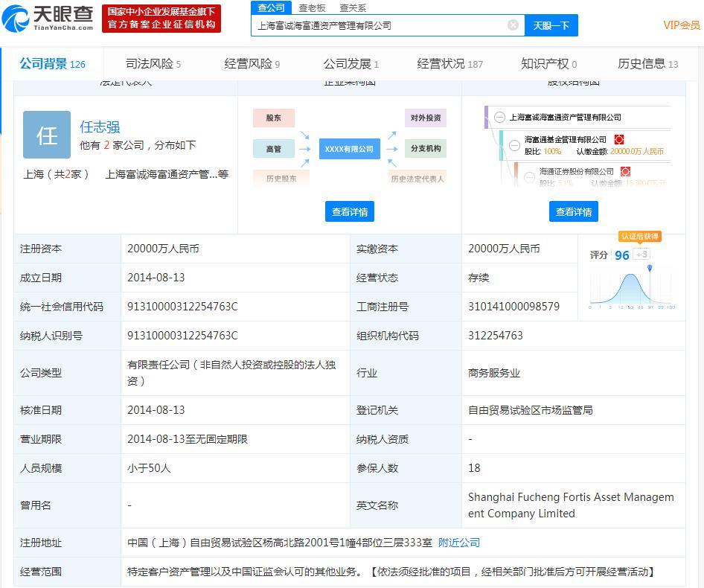The width and height of the screenshot is (704, 588).
Task: Click the 历史法定代表人 box in the diagram
Action: tap(417, 179)
